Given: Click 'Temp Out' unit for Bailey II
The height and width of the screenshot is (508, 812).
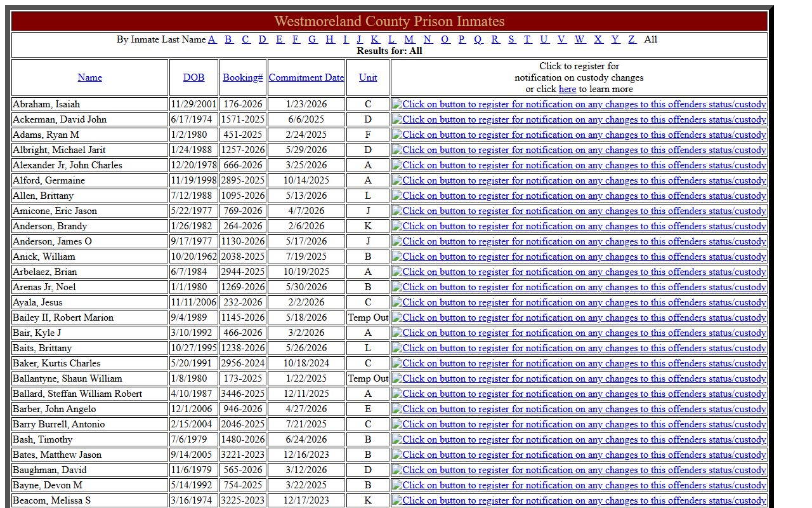Looking at the screenshot, I should click(x=368, y=317).
